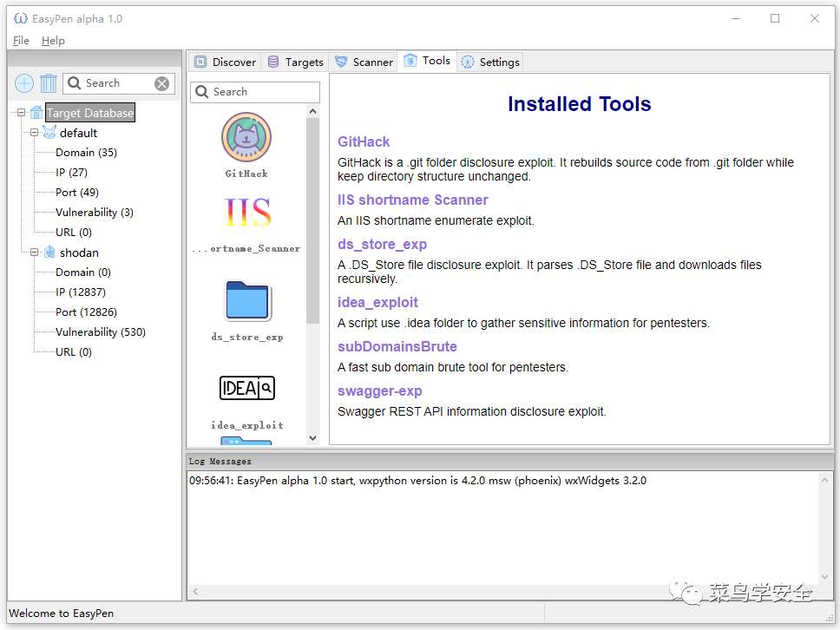The height and width of the screenshot is (630, 840).
Task: Open the File menu
Action: coord(21,41)
